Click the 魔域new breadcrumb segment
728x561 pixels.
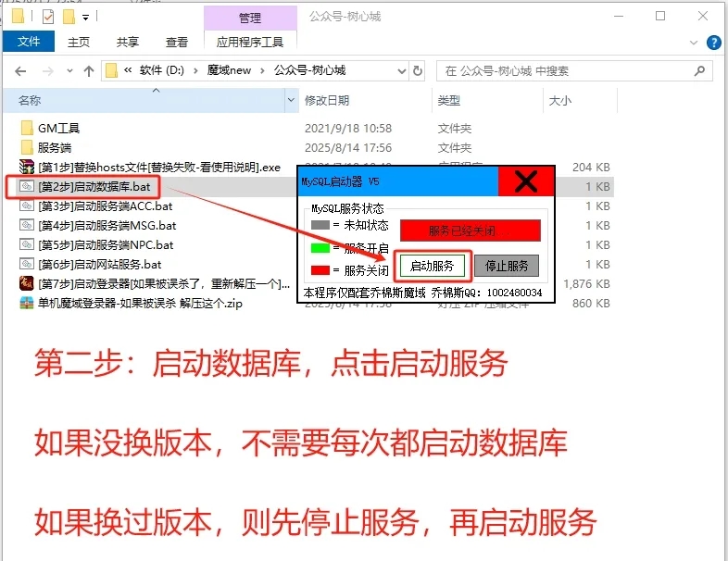coord(229,70)
